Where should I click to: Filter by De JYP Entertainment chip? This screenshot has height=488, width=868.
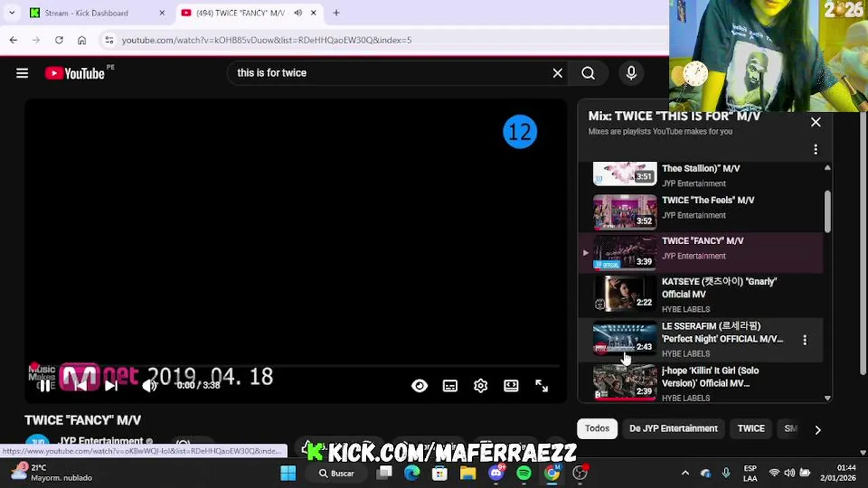click(673, 428)
